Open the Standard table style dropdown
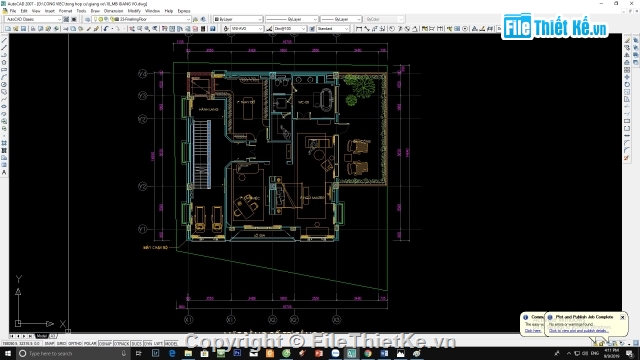640x360 pixels. [x=333, y=29]
